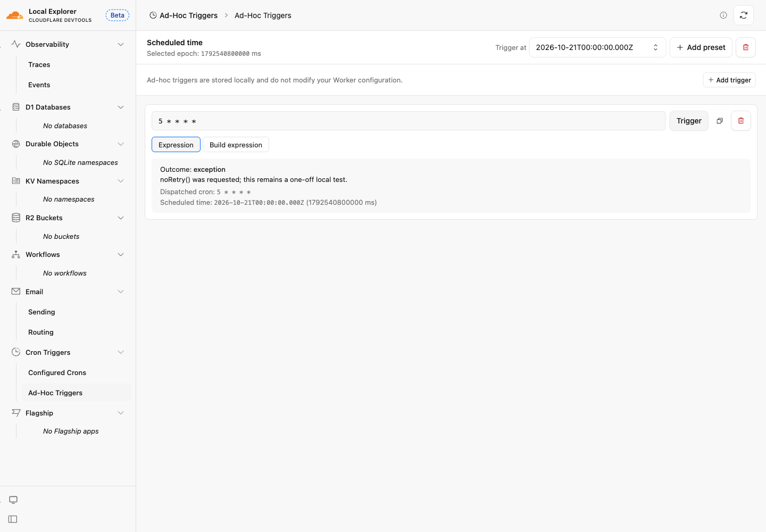This screenshot has width=766, height=532.
Task: Open the info icon in header
Action: click(723, 15)
